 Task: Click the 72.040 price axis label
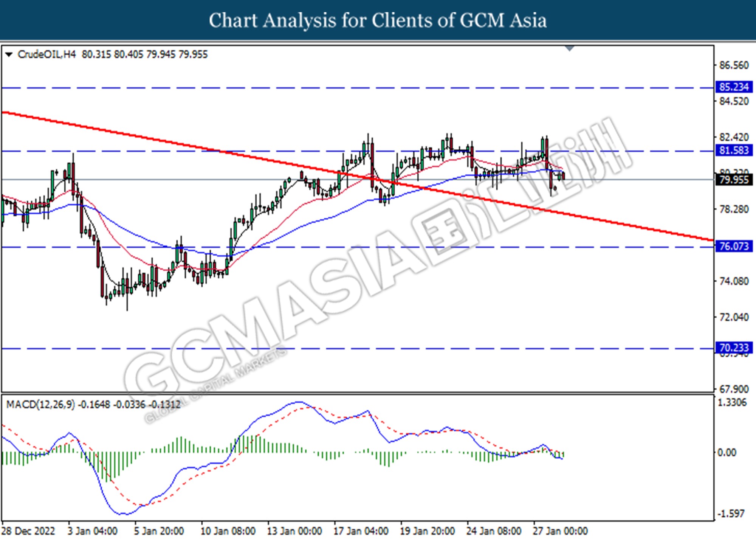[734, 317]
